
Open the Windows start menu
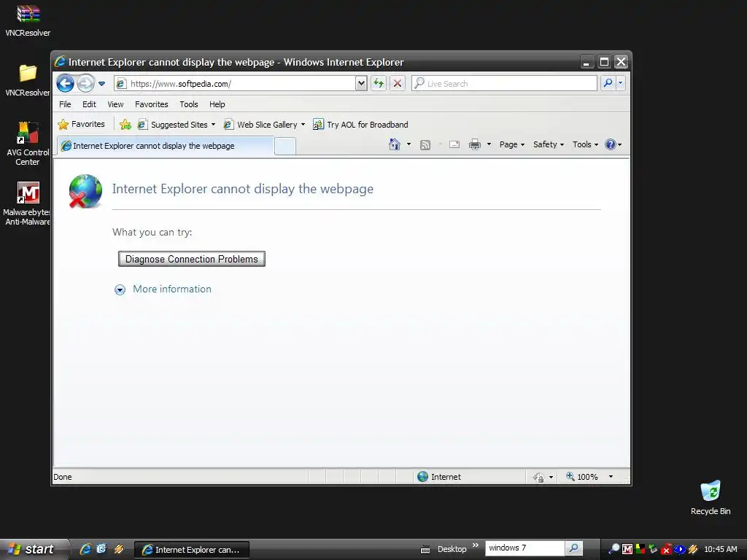click(34, 549)
